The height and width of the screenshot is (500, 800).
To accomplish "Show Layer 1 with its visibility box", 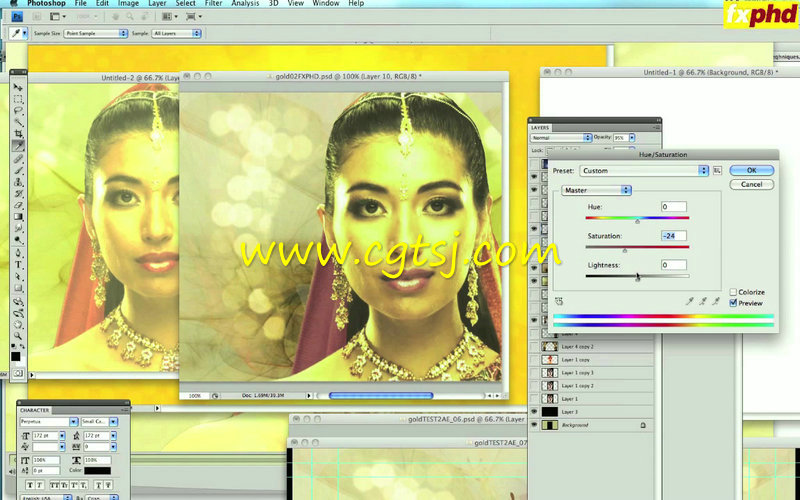I will point(535,398).
